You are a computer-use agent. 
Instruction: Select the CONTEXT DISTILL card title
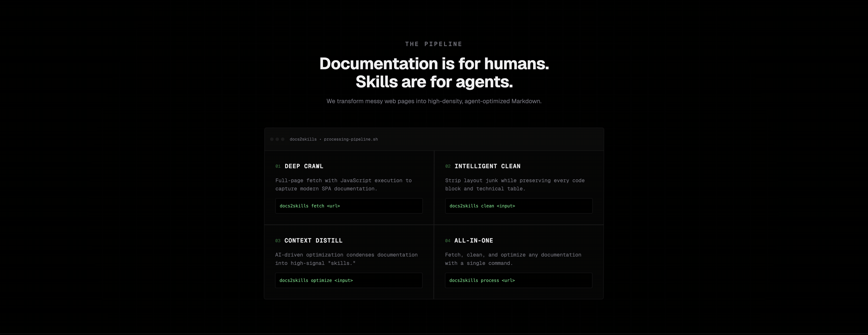[x=313, y=241]
